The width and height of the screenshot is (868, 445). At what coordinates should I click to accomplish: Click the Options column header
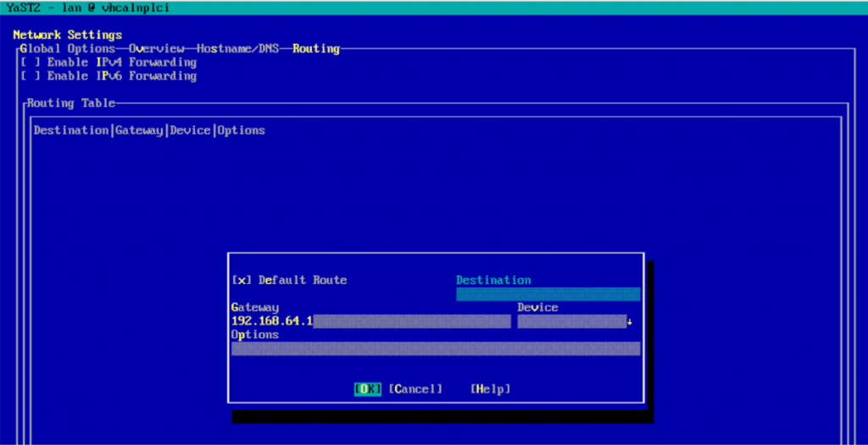(x=241, y=131)
